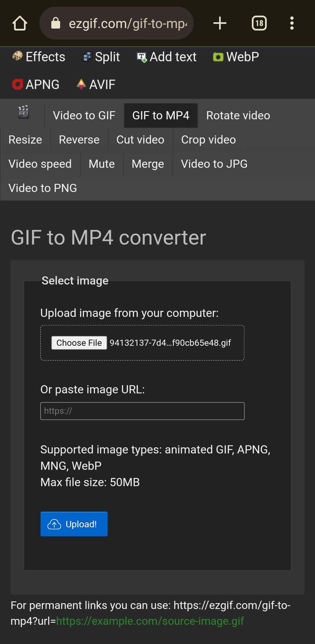Open the Add text tool
Image resolution: width=315 pixels, height=644 pixels.
coord(167,57)
